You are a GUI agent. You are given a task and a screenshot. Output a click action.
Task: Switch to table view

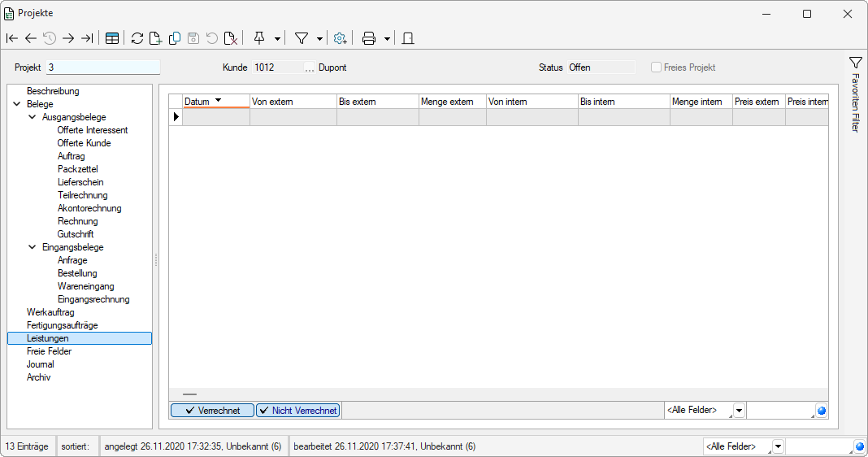pos(112,38)
